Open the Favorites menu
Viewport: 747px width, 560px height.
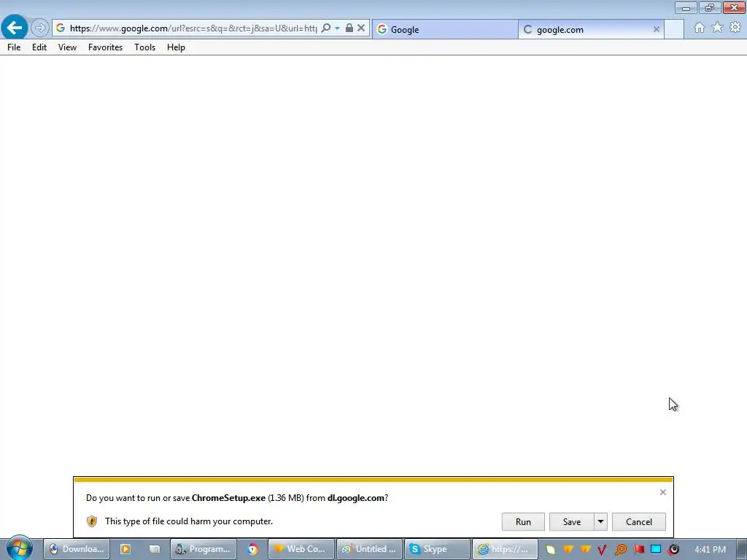click(x=105, y=47)
